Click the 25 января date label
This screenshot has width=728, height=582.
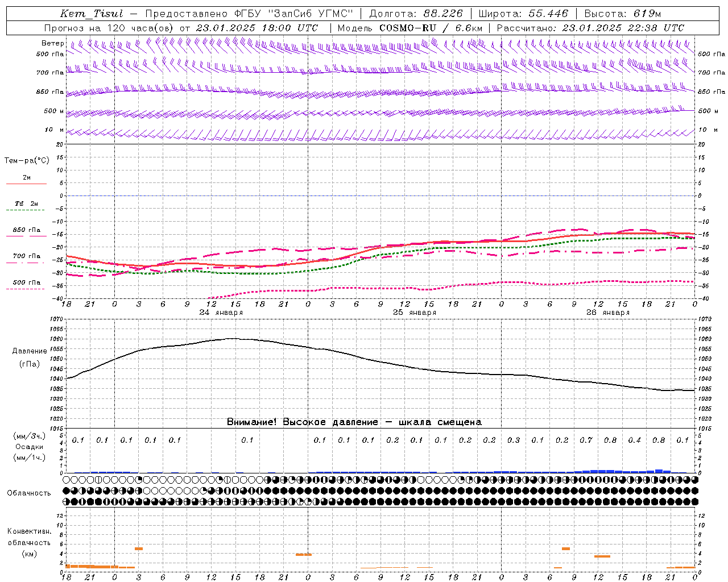pyautogui.click(x=415, y=313)
